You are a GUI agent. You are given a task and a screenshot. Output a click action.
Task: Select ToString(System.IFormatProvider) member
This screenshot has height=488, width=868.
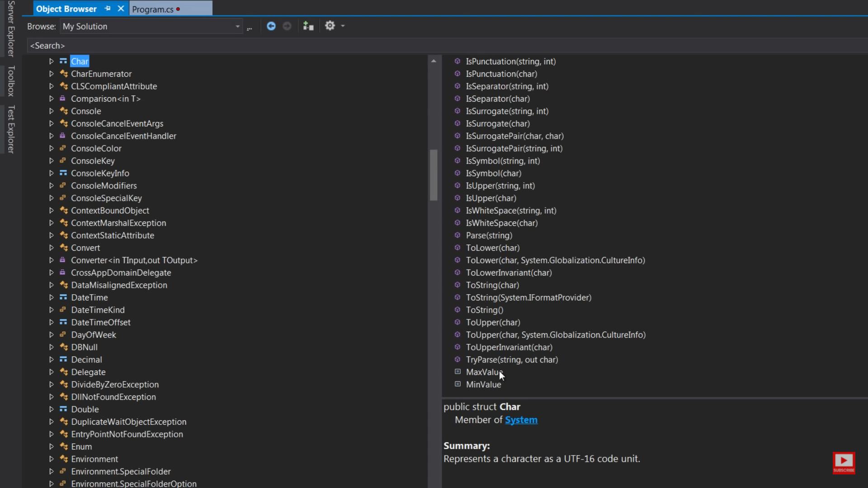528,297
